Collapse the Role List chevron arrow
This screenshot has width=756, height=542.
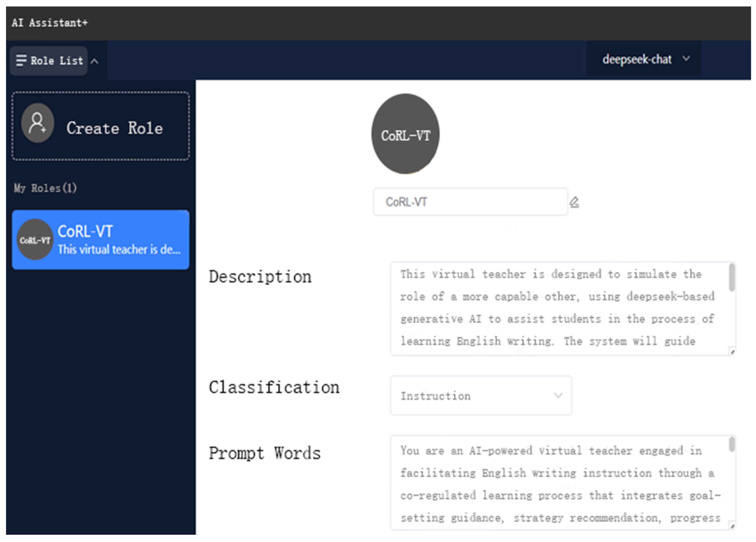click(95, 61)
